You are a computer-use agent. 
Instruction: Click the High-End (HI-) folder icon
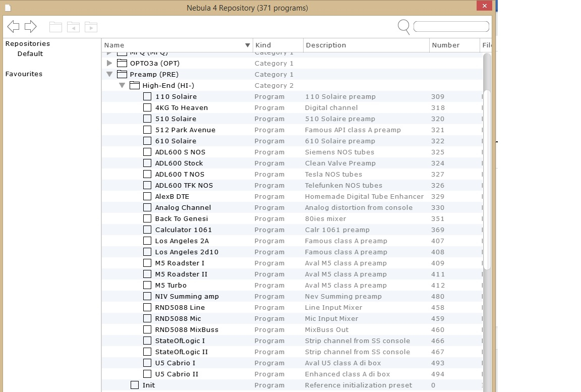135,85
